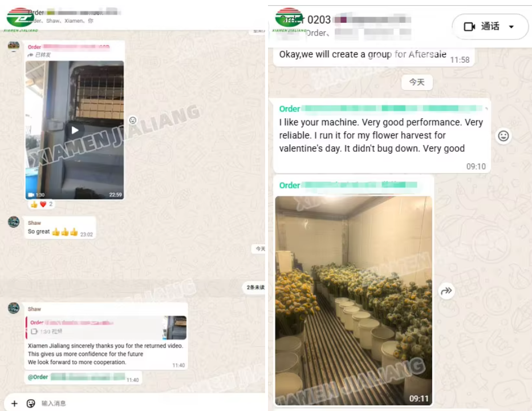Open the quoted 1:30 video reply preview
532x411 pixels.
(106, 328)
